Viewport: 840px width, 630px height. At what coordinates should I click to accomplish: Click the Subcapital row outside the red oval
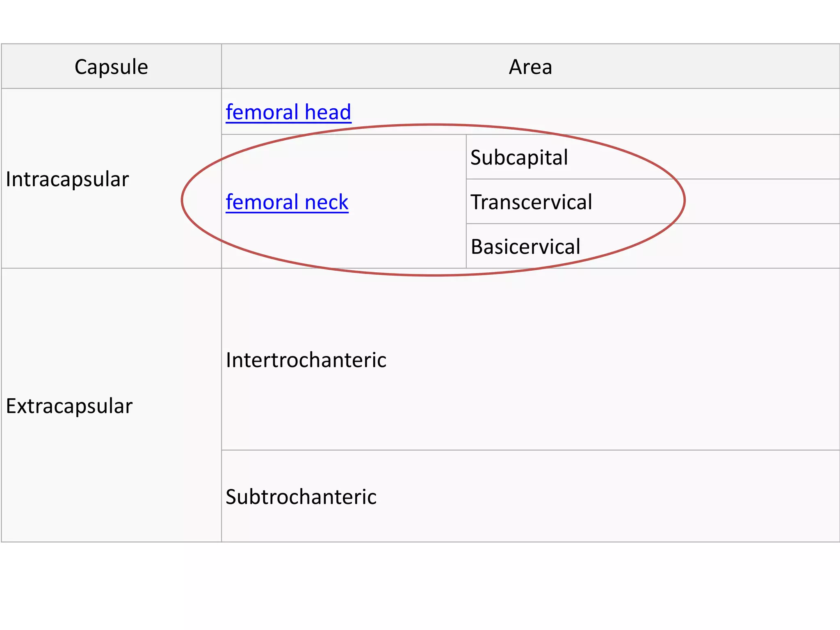[x=759, y=157]
